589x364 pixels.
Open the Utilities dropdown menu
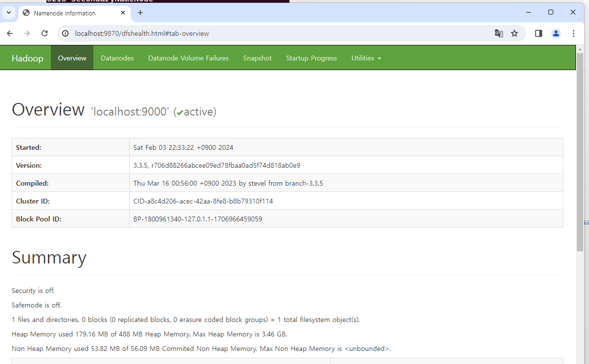pyautogui.click(x=366, y=58)
